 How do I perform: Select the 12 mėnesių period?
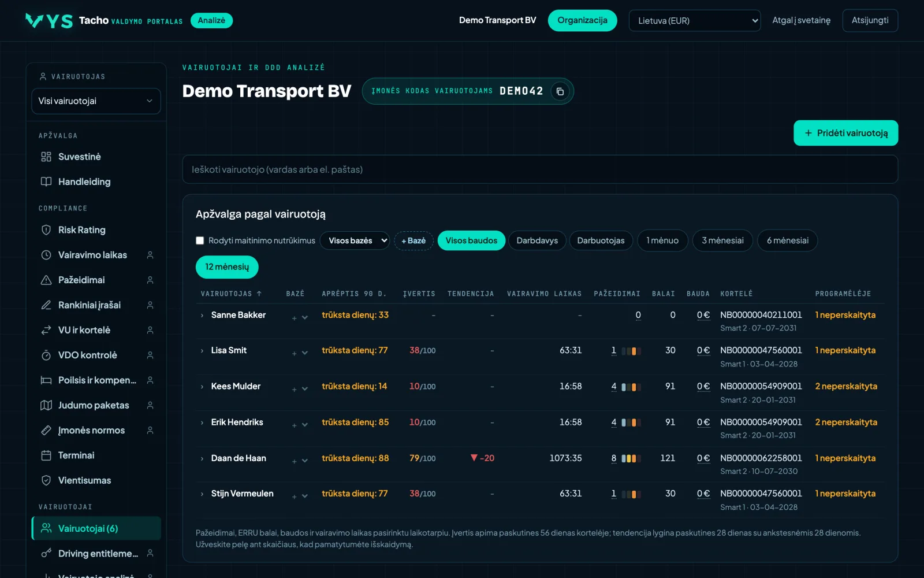point(227,267)
